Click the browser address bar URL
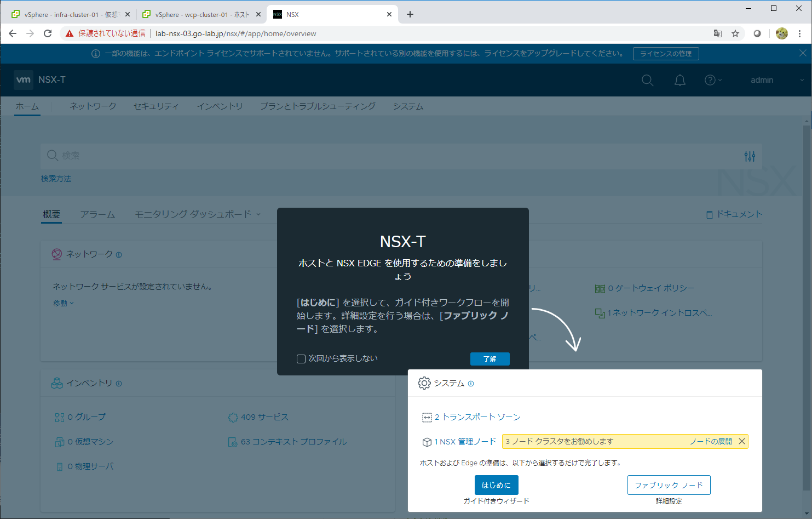The image size is (812, 519). point(236,33)
